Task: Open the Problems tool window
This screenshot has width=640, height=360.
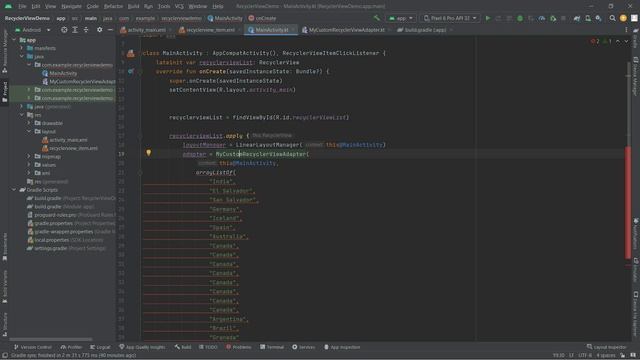Action: 239,347
